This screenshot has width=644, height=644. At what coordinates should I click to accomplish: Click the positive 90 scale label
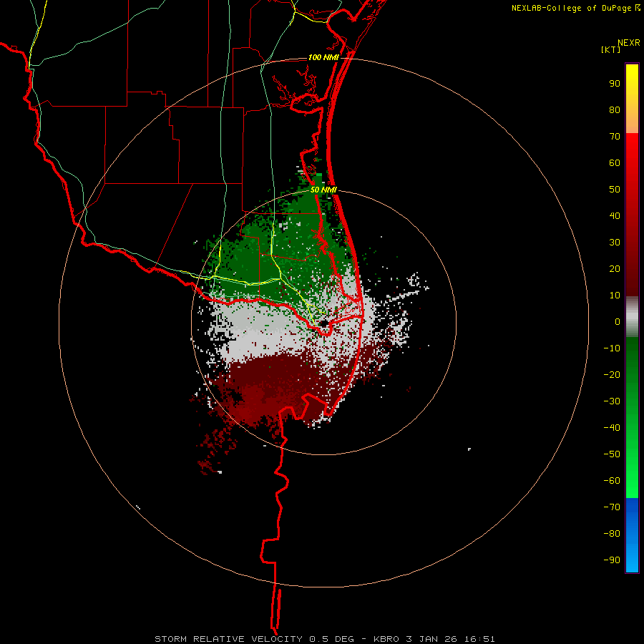click(615, 84)
